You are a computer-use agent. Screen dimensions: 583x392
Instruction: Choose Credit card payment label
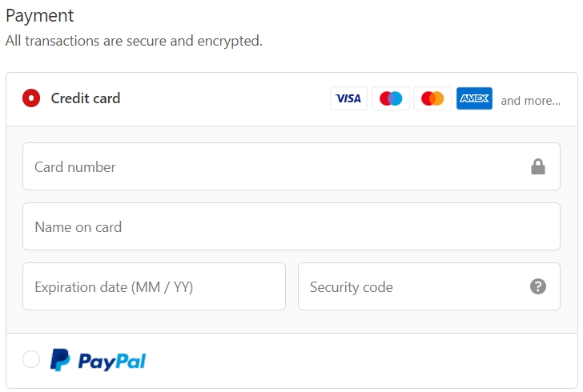86,98
